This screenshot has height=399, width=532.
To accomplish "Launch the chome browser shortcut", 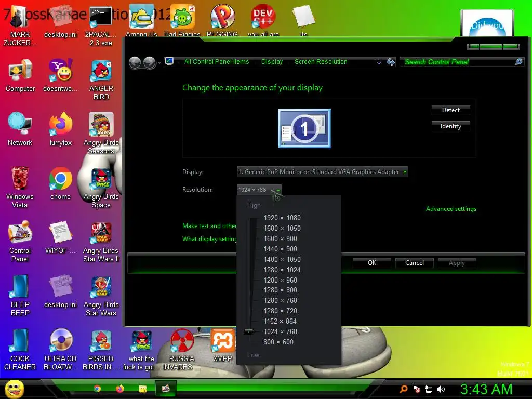I will (x=60, y=183).
